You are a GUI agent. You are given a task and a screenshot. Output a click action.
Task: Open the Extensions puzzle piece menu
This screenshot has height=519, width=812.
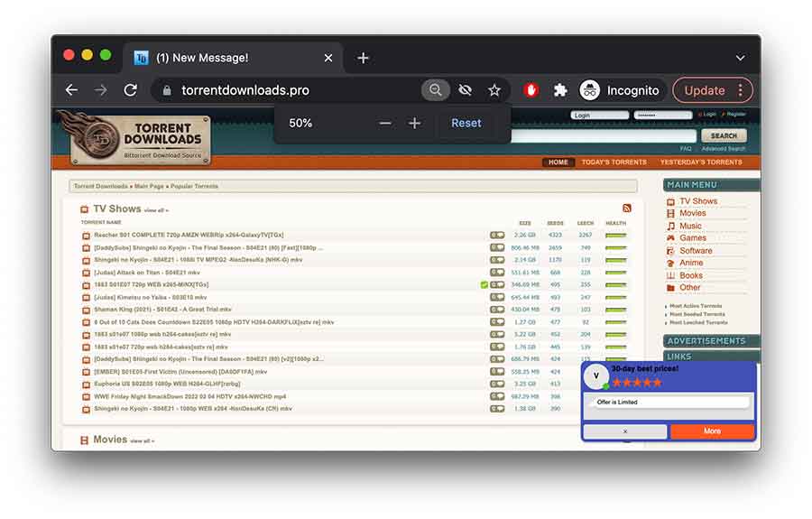pos(559,90)
